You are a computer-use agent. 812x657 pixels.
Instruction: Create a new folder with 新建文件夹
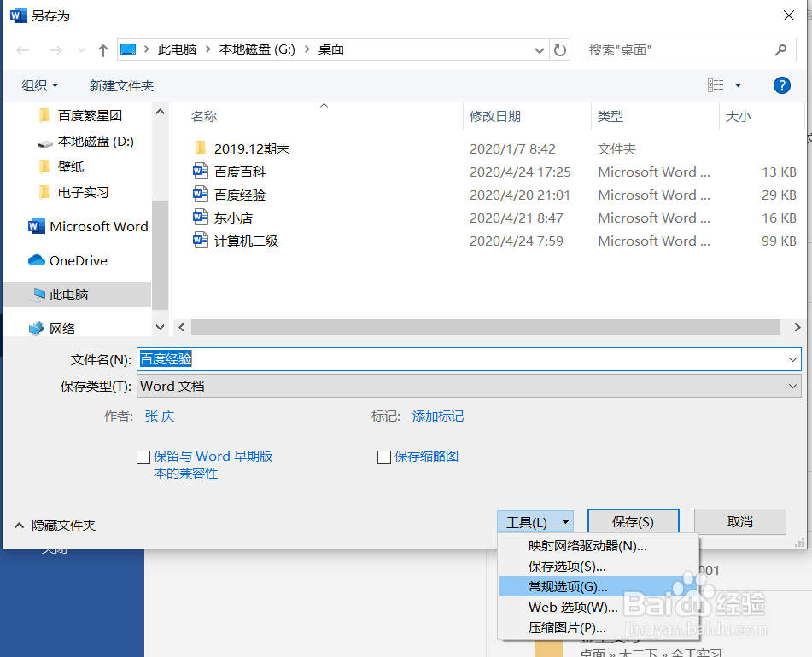pos(121,85)
